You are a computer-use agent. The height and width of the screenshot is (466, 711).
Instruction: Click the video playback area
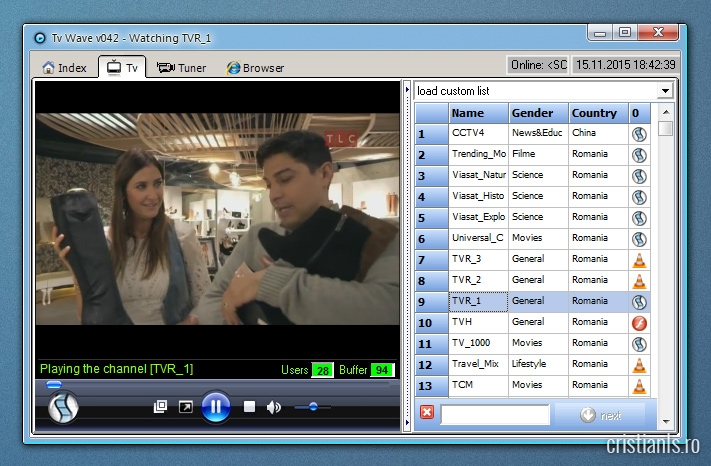click(218, 218)
